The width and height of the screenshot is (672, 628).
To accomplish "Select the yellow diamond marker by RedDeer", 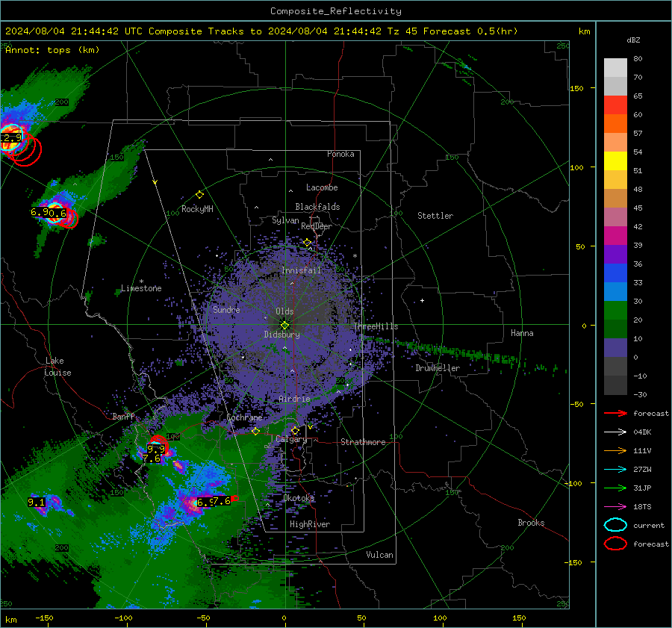I will click(308, 243).
